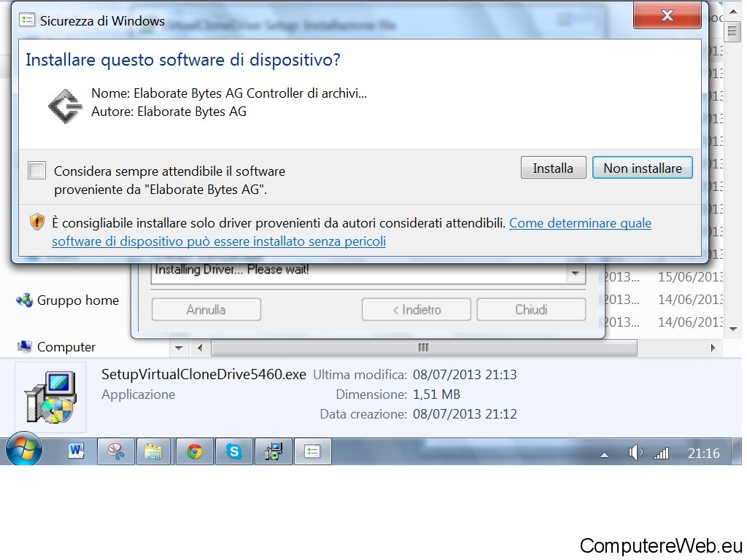Click the Elaborate Bytes AG publisher logo
Image resolution: width=747 pixels, height=560 pixels.
(65, 106)
